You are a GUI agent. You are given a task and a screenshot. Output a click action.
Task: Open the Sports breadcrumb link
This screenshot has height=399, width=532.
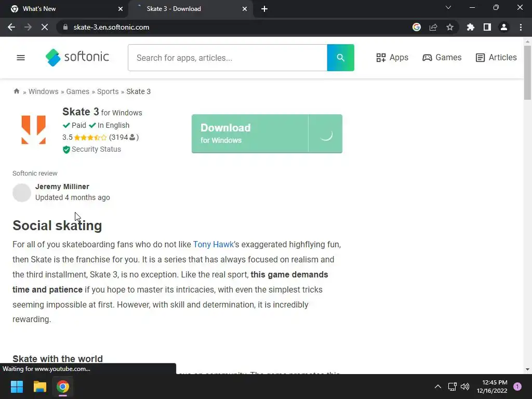pos(108,91)
